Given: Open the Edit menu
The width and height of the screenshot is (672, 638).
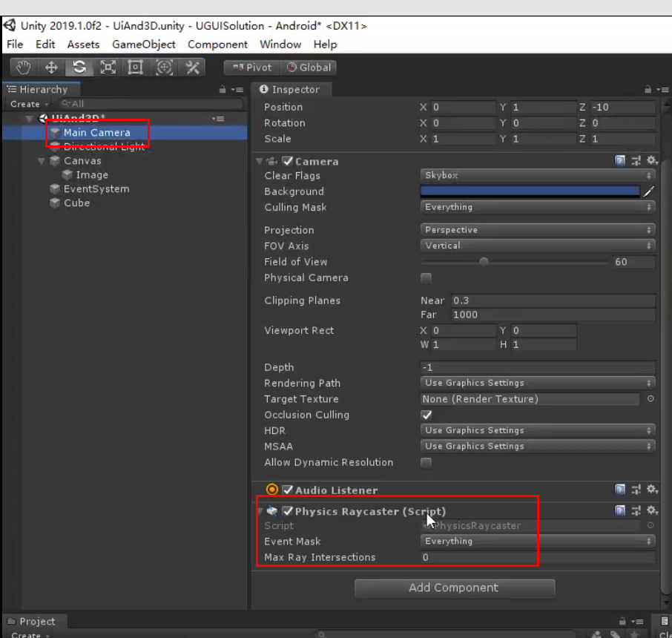Looking at the screenshot, I should (x=45, y=45).
